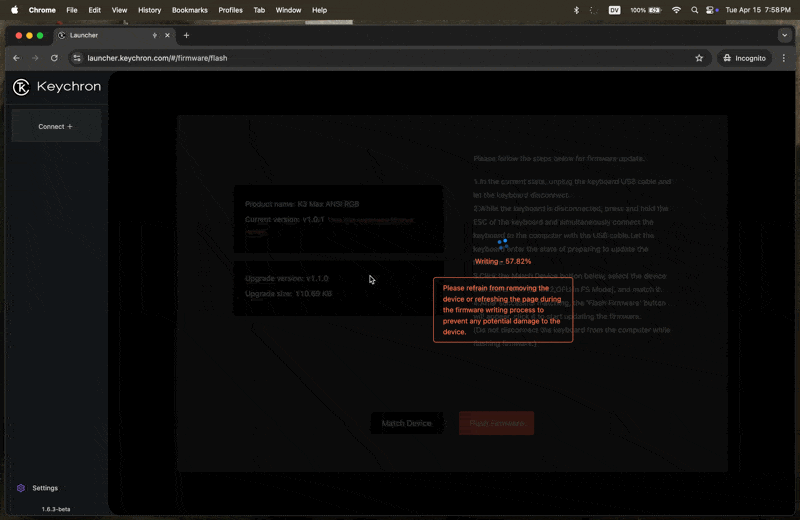This screenshot has width=800, height=520.
Task: Open the History menu
Action: pyautogui.click(x=149, y=10)
